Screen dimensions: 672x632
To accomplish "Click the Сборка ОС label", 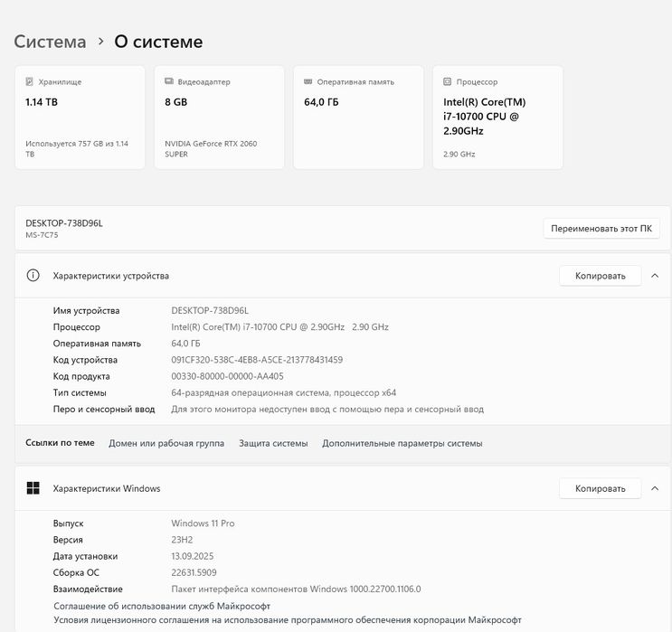I will point(76,572).
